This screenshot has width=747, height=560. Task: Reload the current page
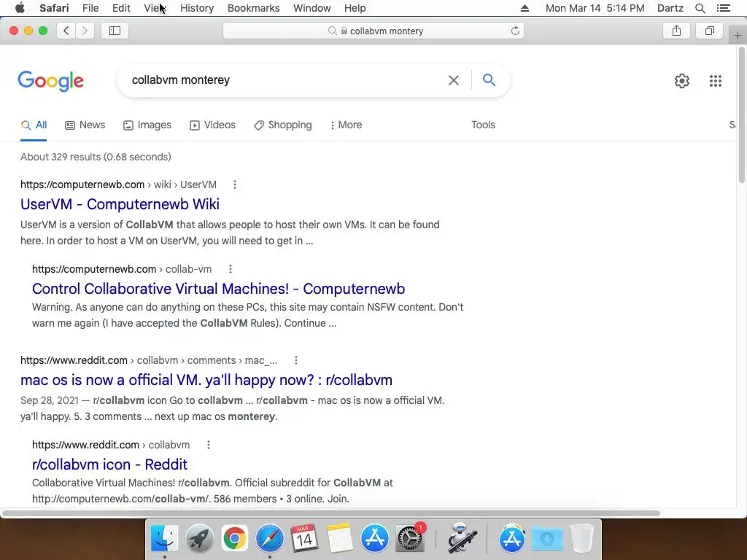[515, 31]
